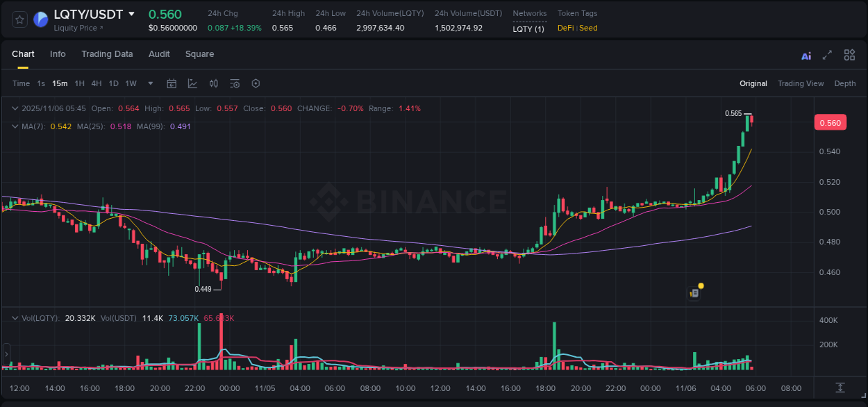The width and height of the screenshot is (868, 407).
Task: Open the date range calendar picker
Action: pyautogui.click(x=172, y=83)
